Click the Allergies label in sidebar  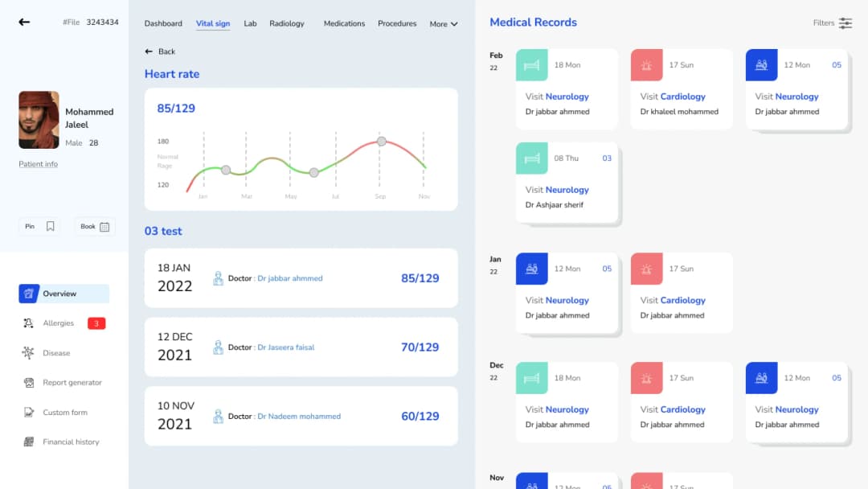pos(58,323)
